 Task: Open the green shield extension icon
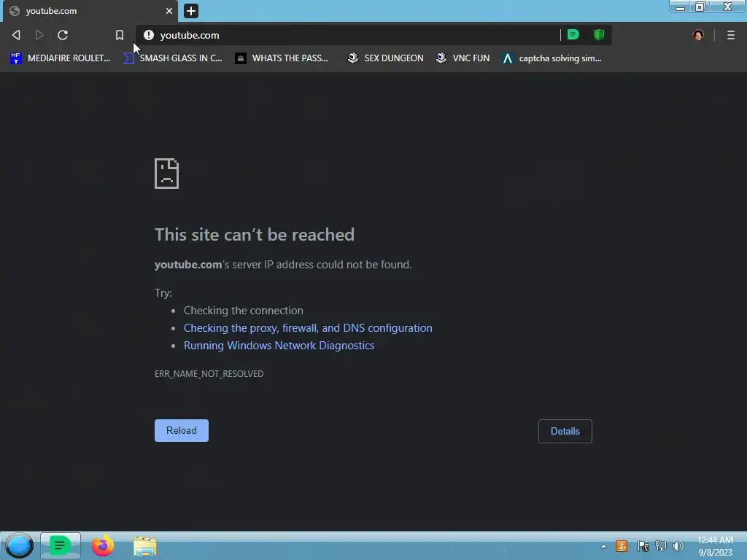(599, 34)
